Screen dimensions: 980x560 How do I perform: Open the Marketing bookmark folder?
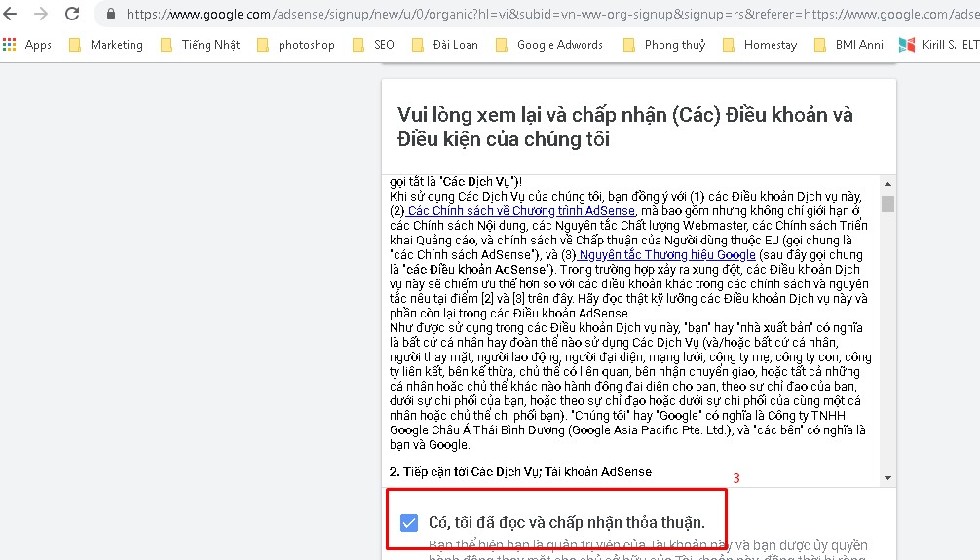pos(106,45)
